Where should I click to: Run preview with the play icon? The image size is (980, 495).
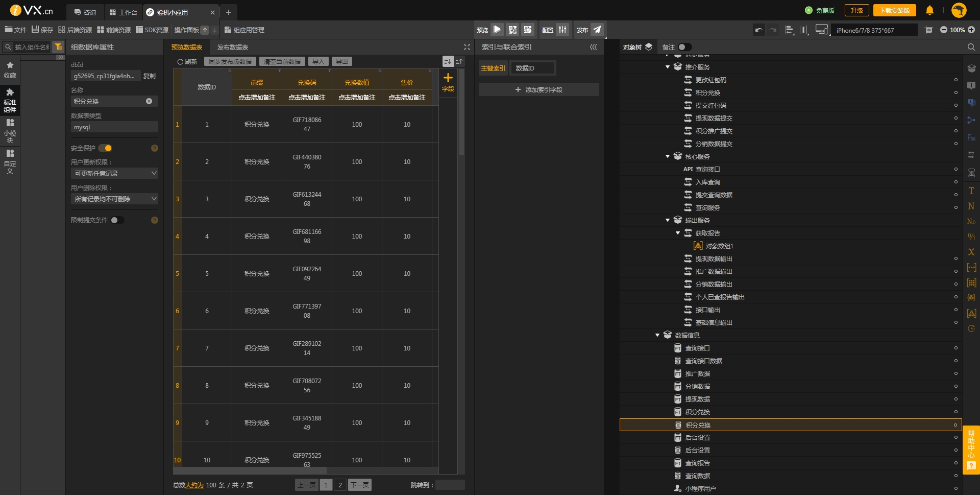tap(497, 30)
